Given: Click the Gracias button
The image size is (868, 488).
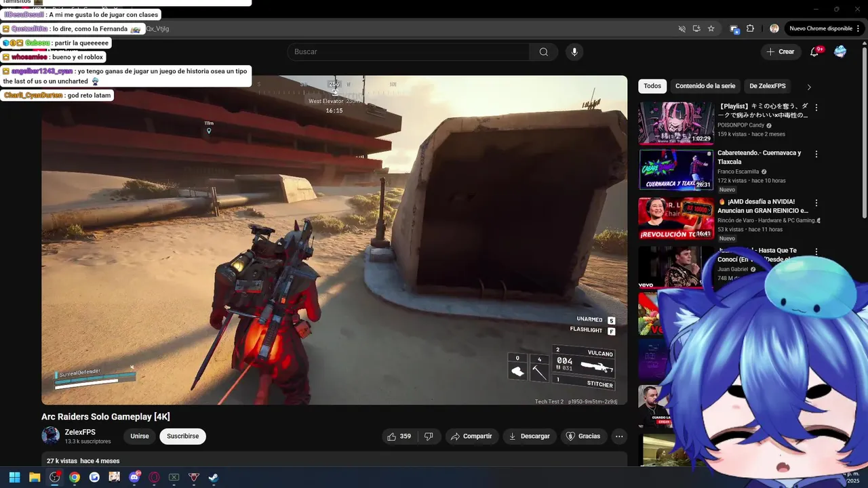Looking at the screenshot, I should [583, 436].
